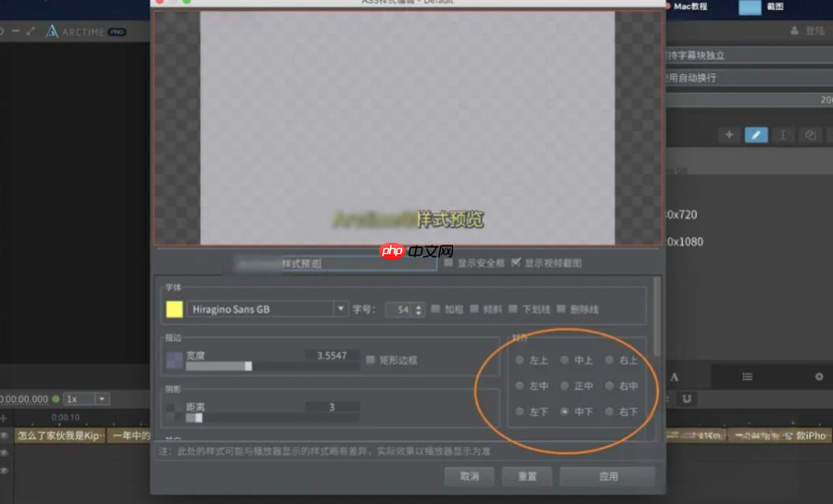Select the 中上 alignment radio
This screenshot has width=833, height=504.
click(x=564, y=359)
